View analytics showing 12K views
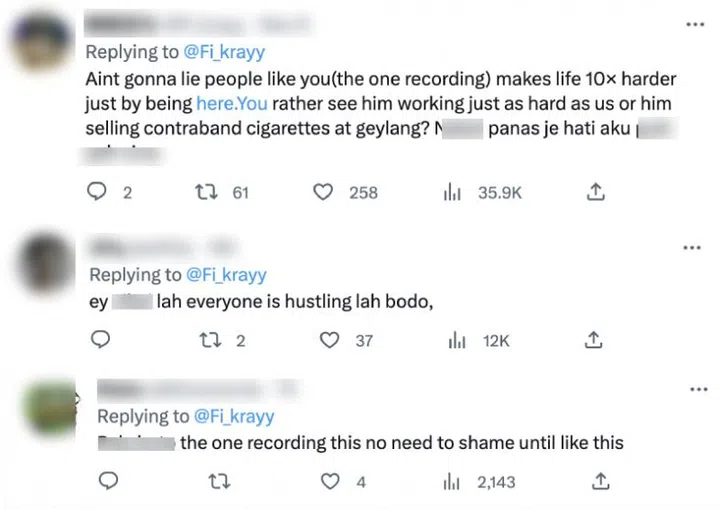Image resolution: width=720 pixels, height=510 pixels. [457, 340]
